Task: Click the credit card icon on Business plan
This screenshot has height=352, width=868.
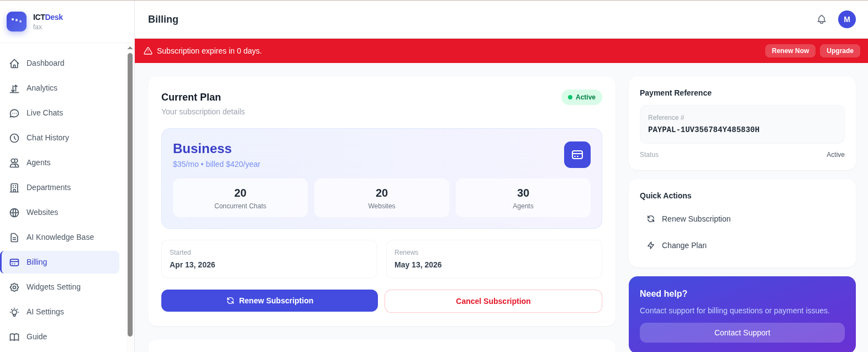Action: [x=577, y=155]
